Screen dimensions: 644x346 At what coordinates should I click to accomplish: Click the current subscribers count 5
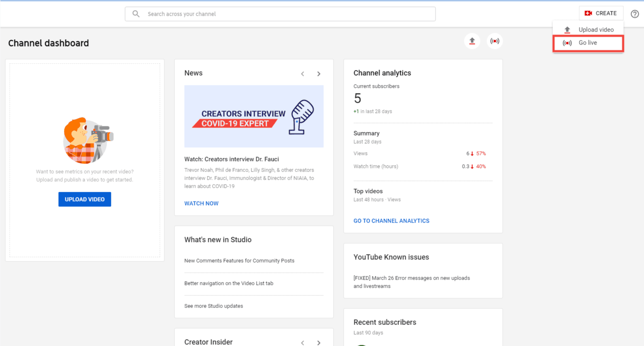[357, 98]
